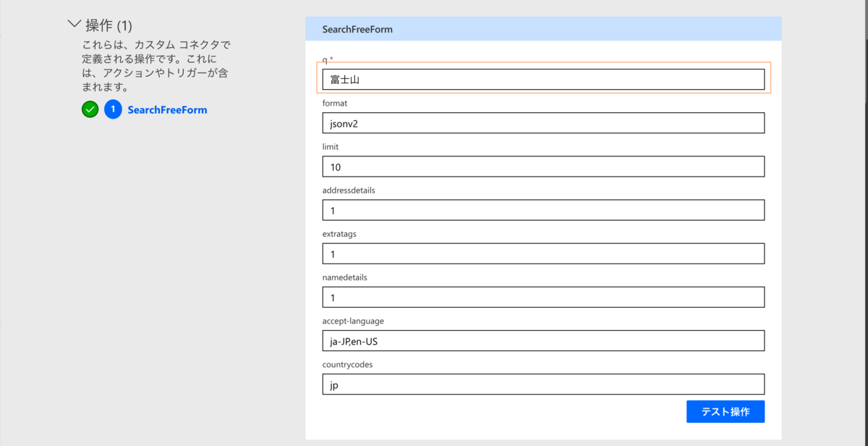Click the q field containing 富士山
868x446 pixels.
pos(543,80)
